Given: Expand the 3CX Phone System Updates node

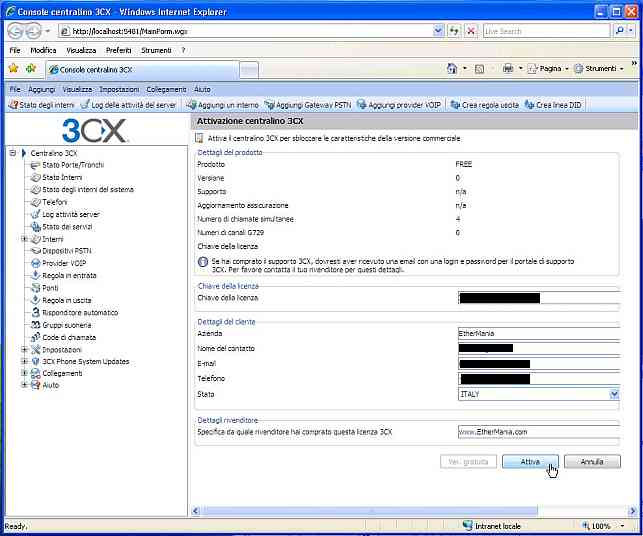Looking at the screenshot, I should (24, 361).
